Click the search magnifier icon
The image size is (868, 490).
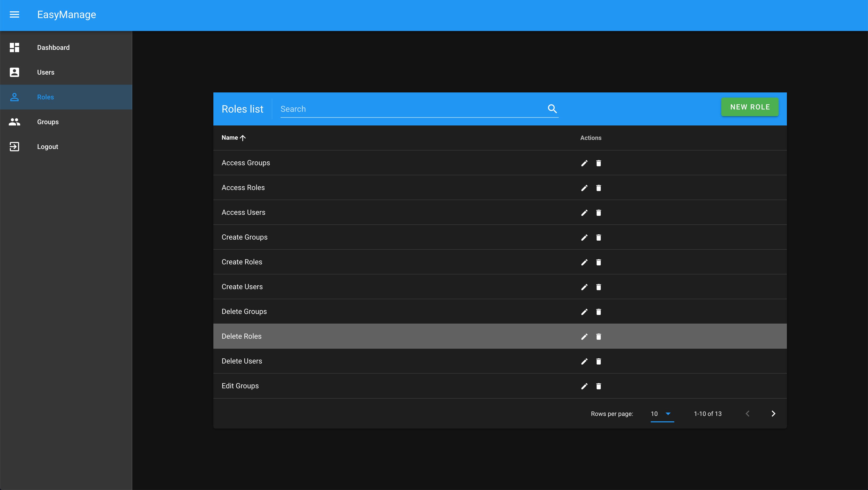pos(552,109)
